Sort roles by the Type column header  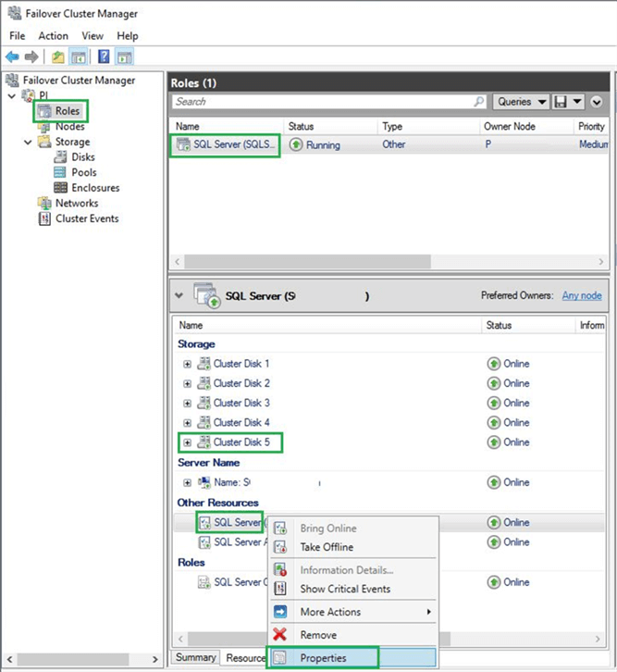[428, 127]
